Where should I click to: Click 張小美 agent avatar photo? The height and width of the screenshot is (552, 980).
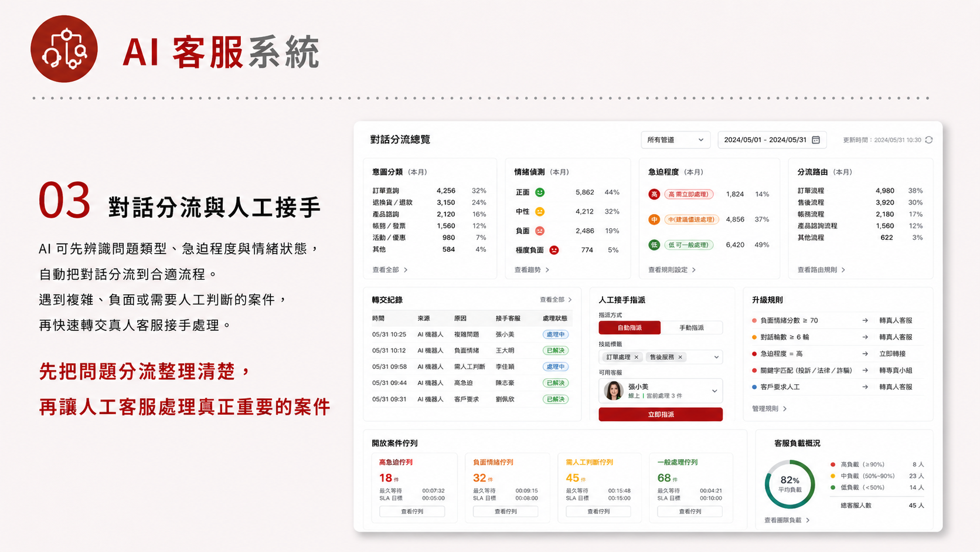613,391
